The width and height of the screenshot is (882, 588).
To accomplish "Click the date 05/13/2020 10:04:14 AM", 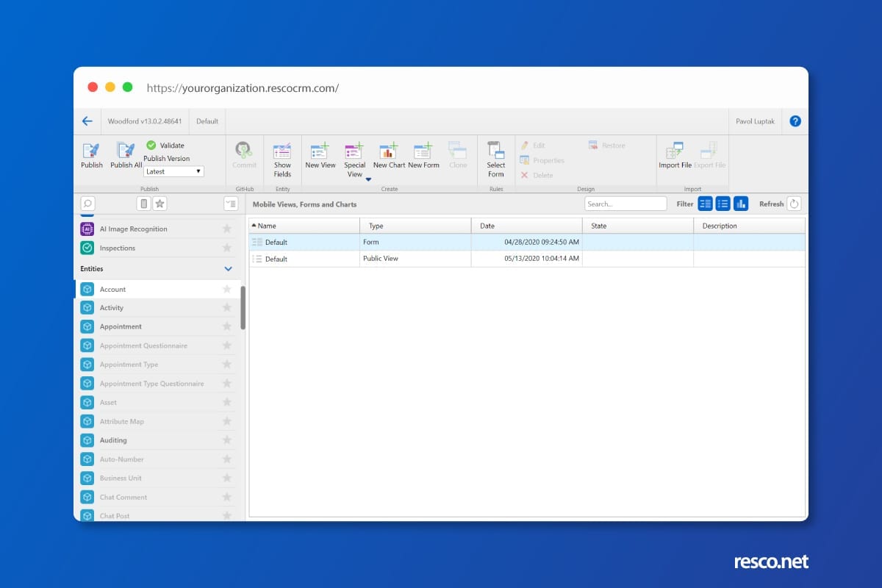I will 542,259.
